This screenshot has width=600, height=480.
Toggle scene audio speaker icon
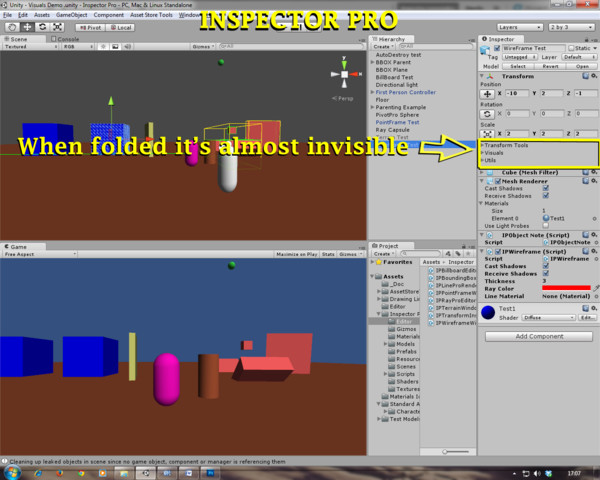127,47
